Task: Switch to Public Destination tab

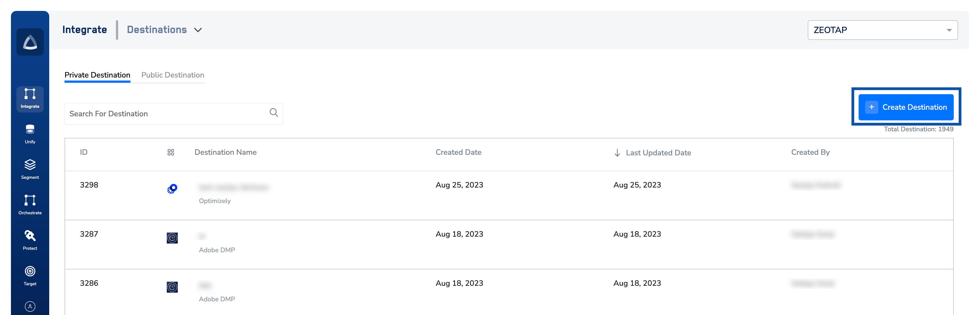Action: (x=173, y=75)
